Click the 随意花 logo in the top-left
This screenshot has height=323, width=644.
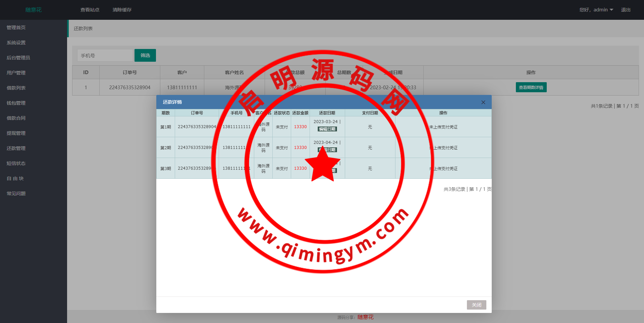pyautogui.click(x=34, y=10)
